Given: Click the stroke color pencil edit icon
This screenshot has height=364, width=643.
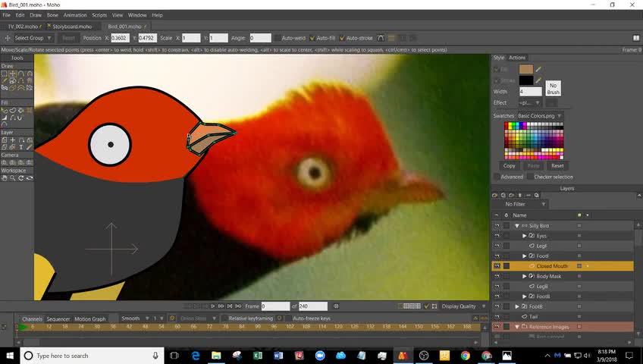Looking at the screenshot, I should [x=538, y=80].
